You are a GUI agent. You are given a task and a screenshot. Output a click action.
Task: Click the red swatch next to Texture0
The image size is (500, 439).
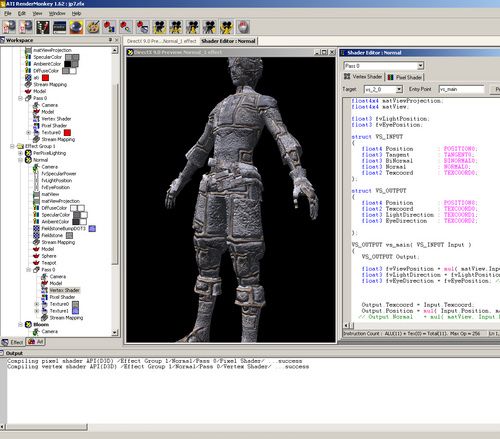tap(67, 133)
